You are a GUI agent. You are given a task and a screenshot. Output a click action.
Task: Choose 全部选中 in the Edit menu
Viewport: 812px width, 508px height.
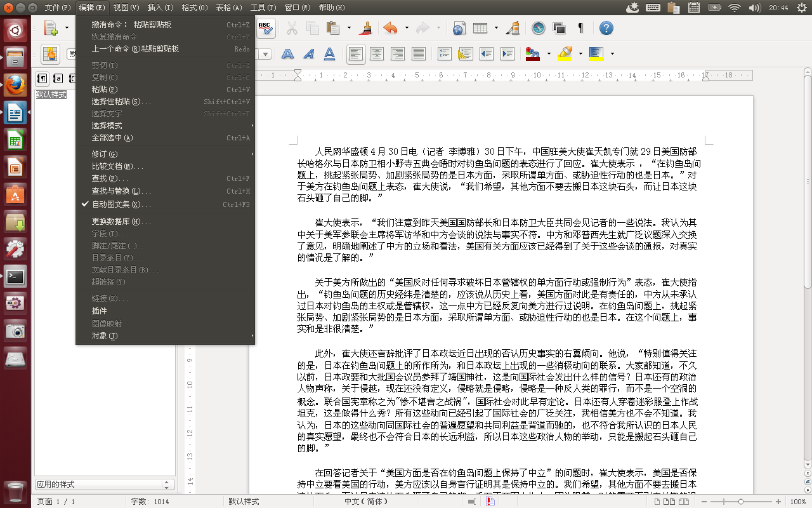tap(165, 138)
